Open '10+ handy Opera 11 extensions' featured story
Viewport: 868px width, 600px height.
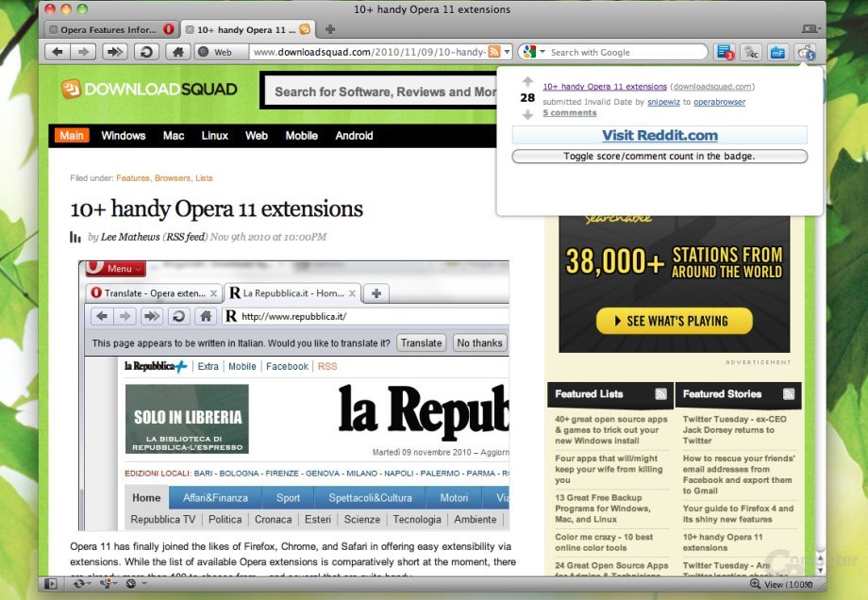click(723, 542)
